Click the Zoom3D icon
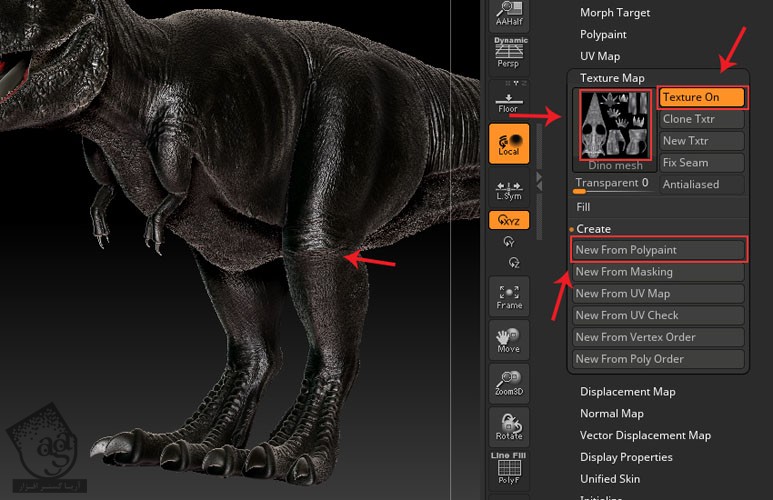The width and height of the screenshot is (773, 500). [x=509, y=384]
